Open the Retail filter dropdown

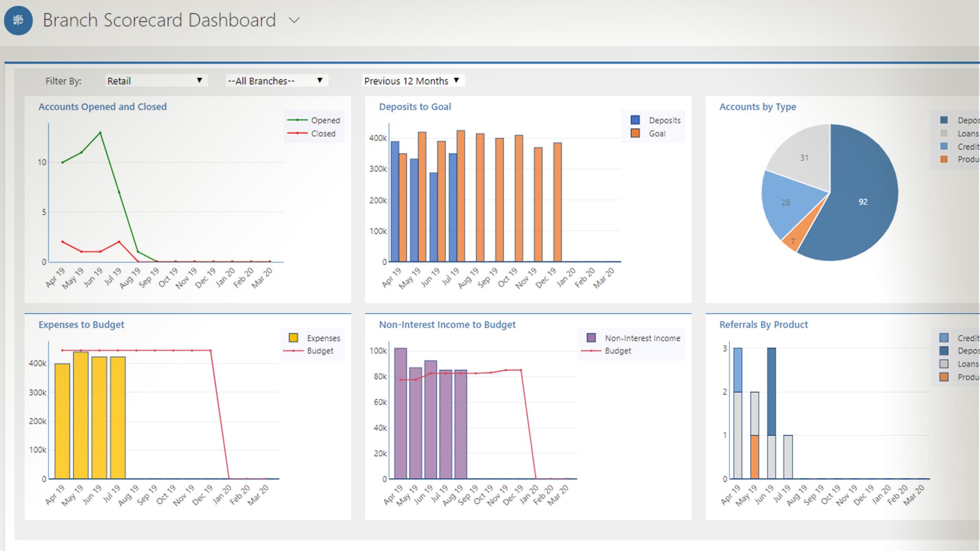click(x=156, y=80)
